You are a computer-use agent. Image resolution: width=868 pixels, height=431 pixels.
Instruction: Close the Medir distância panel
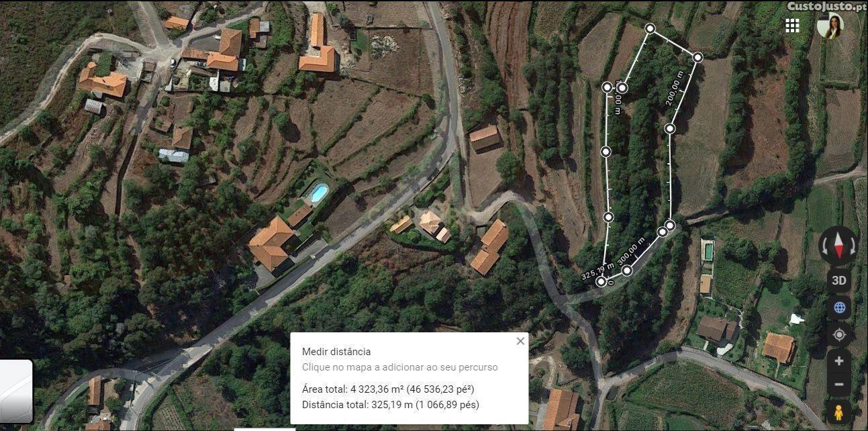pyautogui.click(x=520, y=341)
